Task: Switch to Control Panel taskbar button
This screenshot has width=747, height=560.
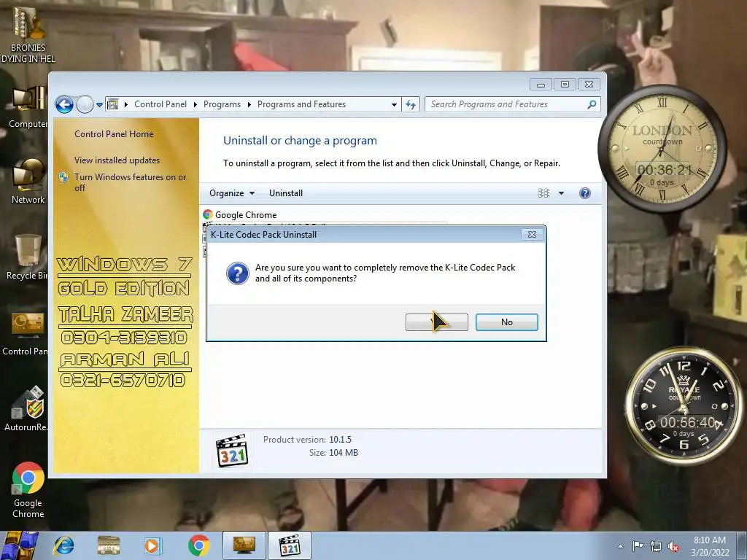Action: click(x=244, y=545)
